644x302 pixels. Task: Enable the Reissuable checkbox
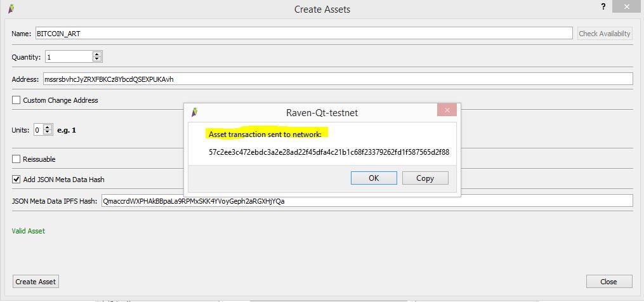pos(16,159)
